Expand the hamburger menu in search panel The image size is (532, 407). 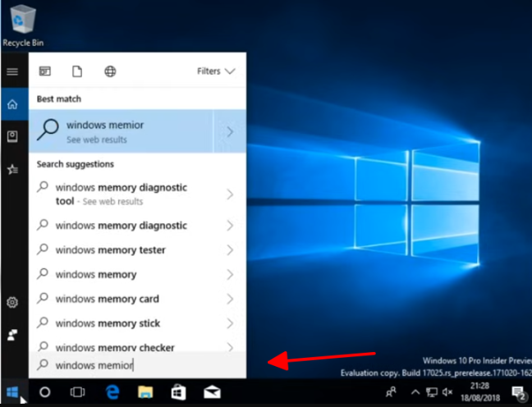tap(12, 71)
